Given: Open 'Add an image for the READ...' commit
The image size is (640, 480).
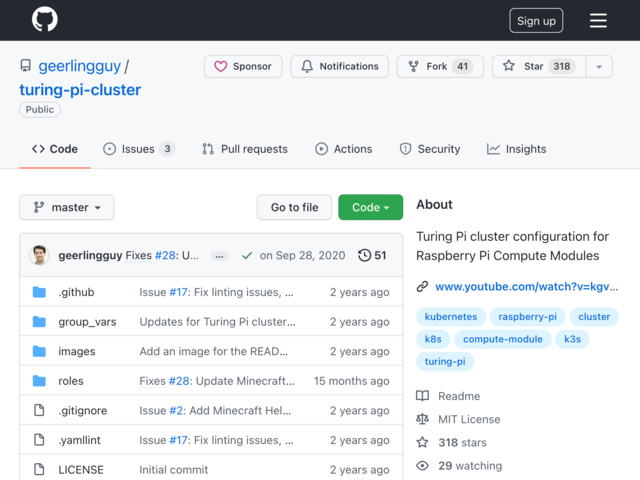Looking at the screenshot, I should tap(214, 351).
